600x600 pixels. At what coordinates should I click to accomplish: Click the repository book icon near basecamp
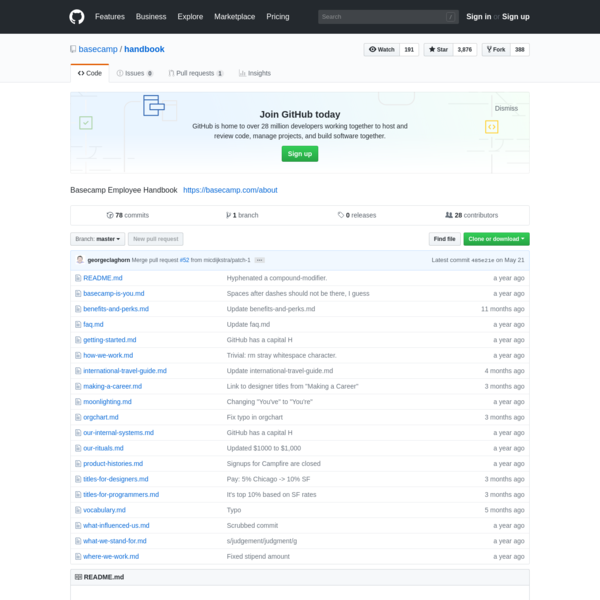pos(73,49)
